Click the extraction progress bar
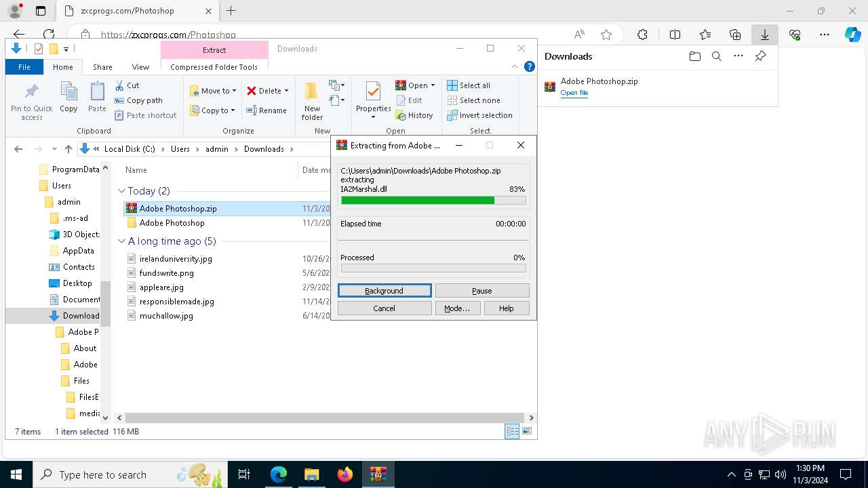This screenshot has width=868, height=488. coord(433,201)
